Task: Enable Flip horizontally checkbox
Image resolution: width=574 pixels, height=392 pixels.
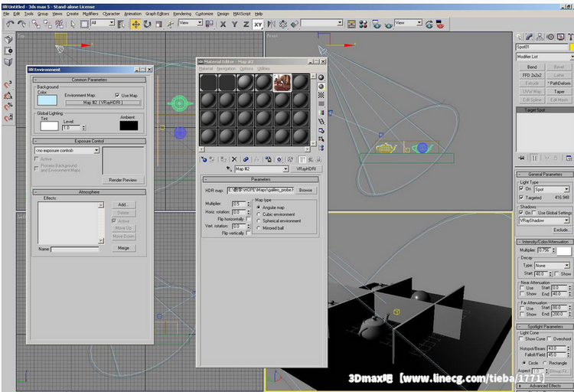Action: (x=249, y=219)
